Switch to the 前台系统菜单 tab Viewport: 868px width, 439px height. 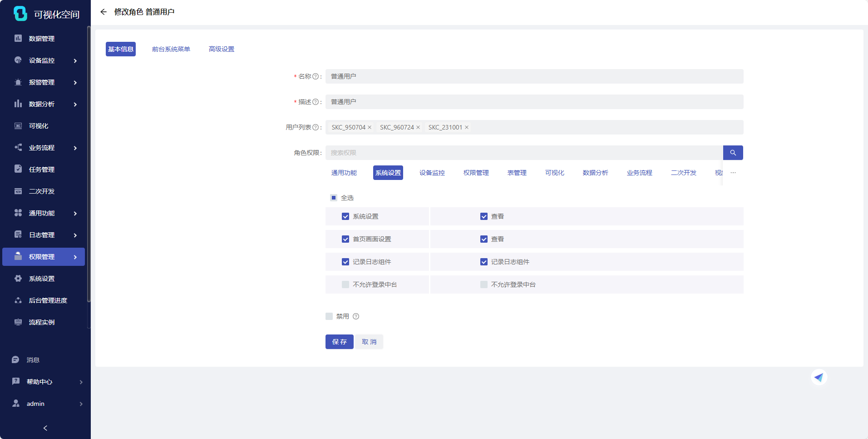tap(171, 49)
